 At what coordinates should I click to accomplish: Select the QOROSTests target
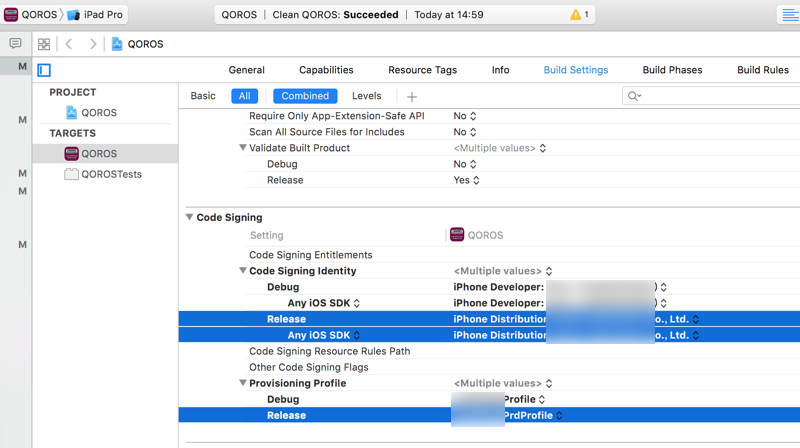click(103, 174)
